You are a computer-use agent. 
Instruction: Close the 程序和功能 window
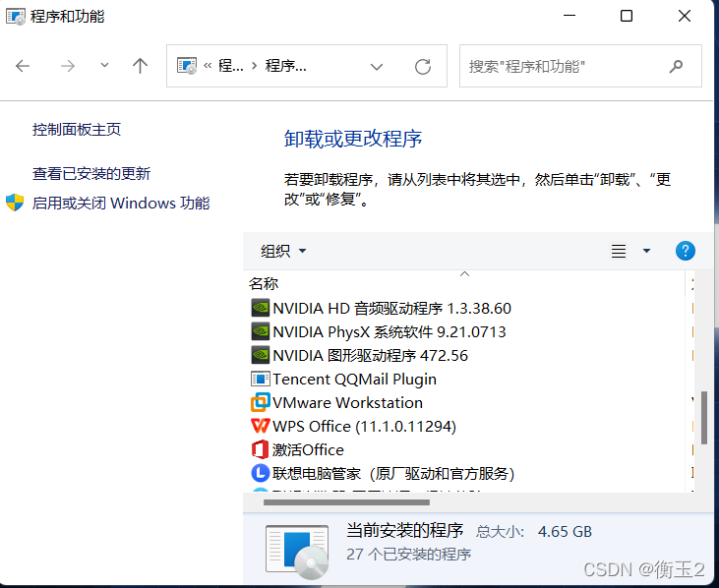(685, 16)
